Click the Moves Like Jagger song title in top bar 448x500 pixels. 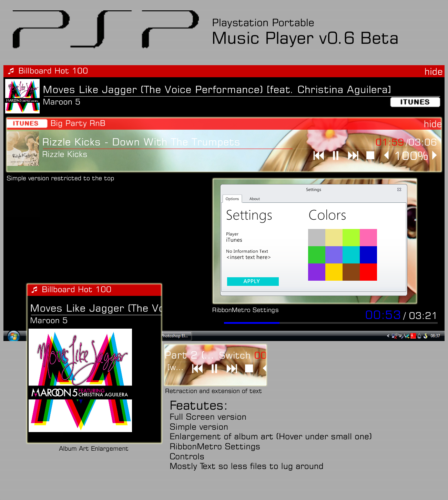click(x=217, y=90)
